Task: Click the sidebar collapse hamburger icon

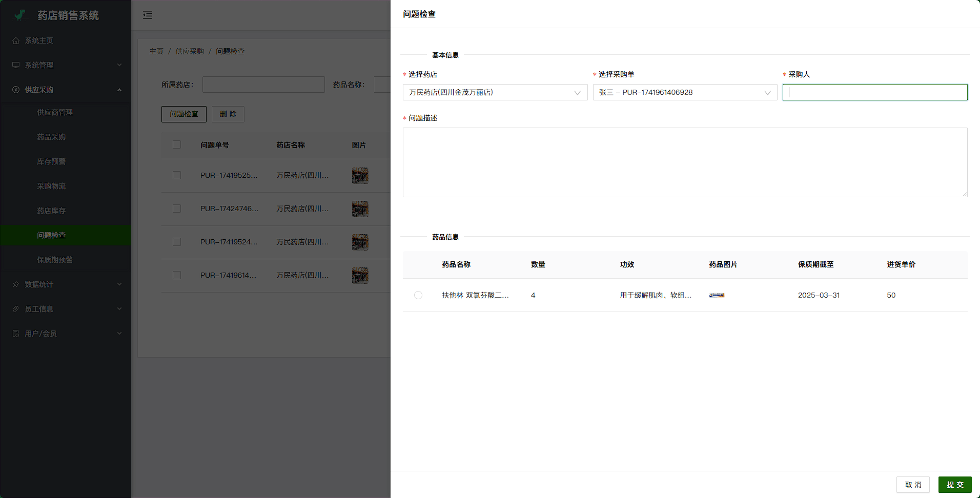Action: 148,15
